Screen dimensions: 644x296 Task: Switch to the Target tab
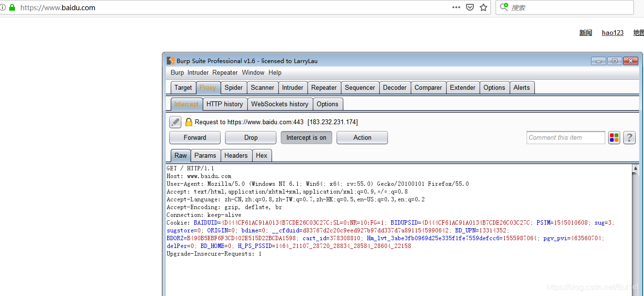click(x=183, y=88)
